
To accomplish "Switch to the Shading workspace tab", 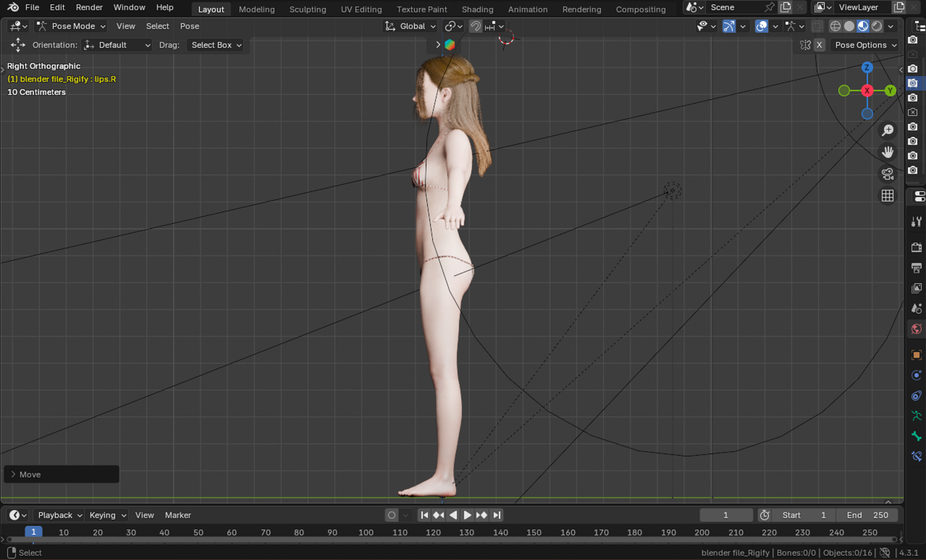I will click(x=478, y=9).
